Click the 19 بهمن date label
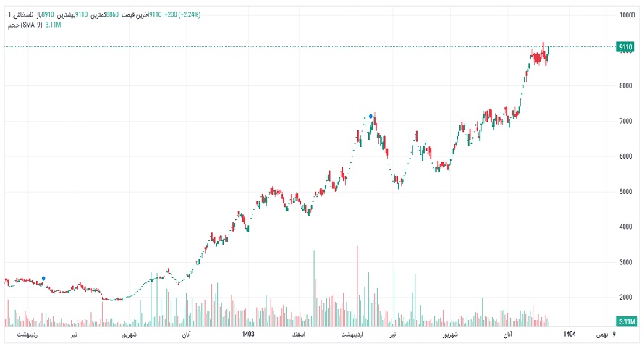Viewport: 644px width, 349px height. [x=606, y=335]
